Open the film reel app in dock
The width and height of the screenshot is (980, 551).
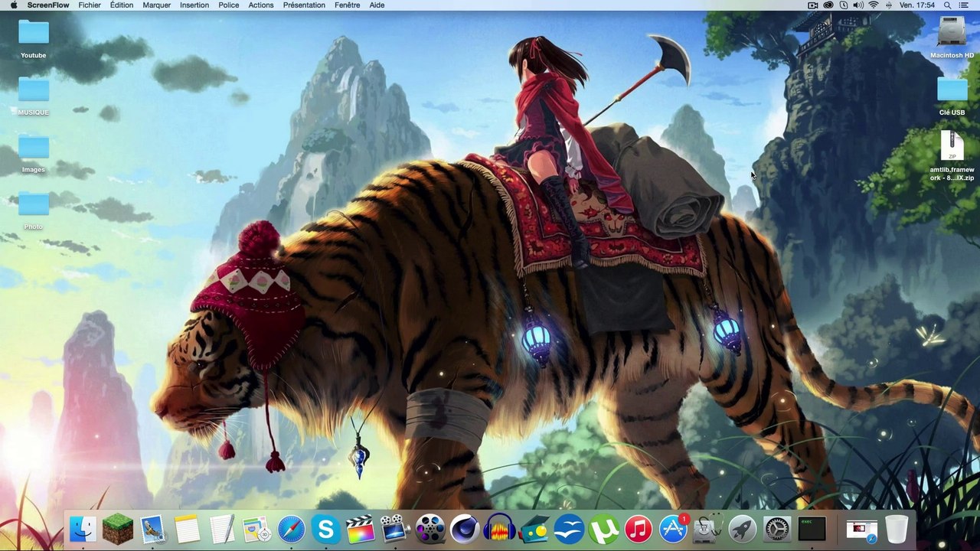(430, 529)
